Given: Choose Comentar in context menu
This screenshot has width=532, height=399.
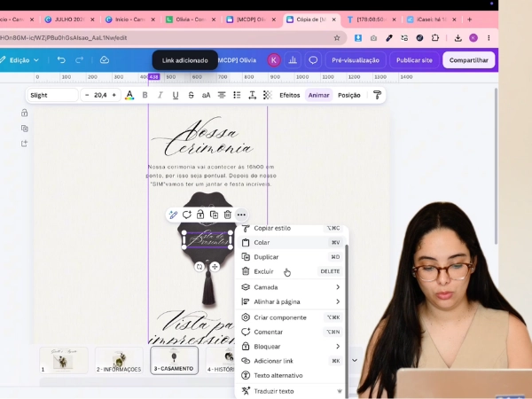Looking at the screenshot, I should (291, 332).
